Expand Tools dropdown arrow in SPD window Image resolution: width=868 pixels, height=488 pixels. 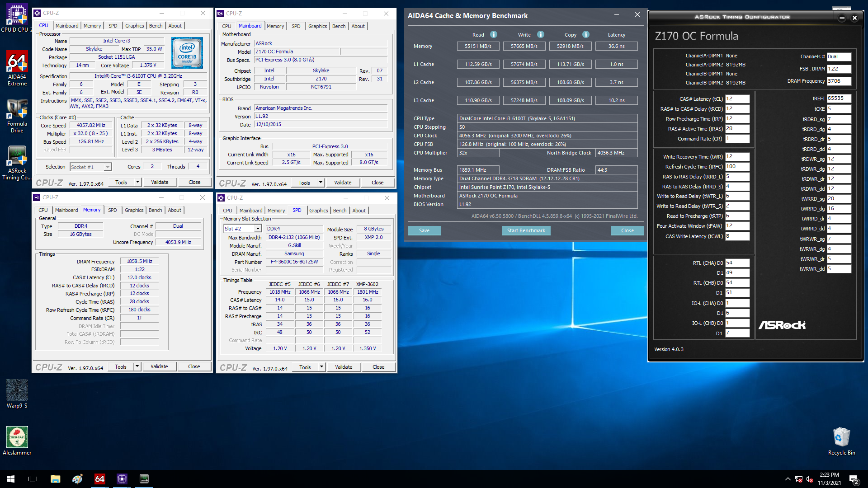[x=321, y=367]
